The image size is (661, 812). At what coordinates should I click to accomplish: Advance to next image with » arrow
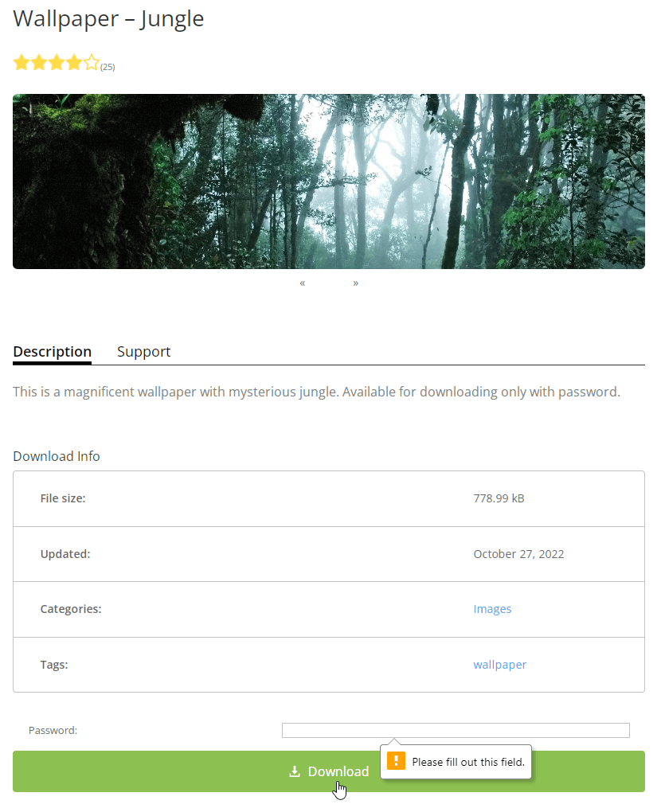pos(355,283)
